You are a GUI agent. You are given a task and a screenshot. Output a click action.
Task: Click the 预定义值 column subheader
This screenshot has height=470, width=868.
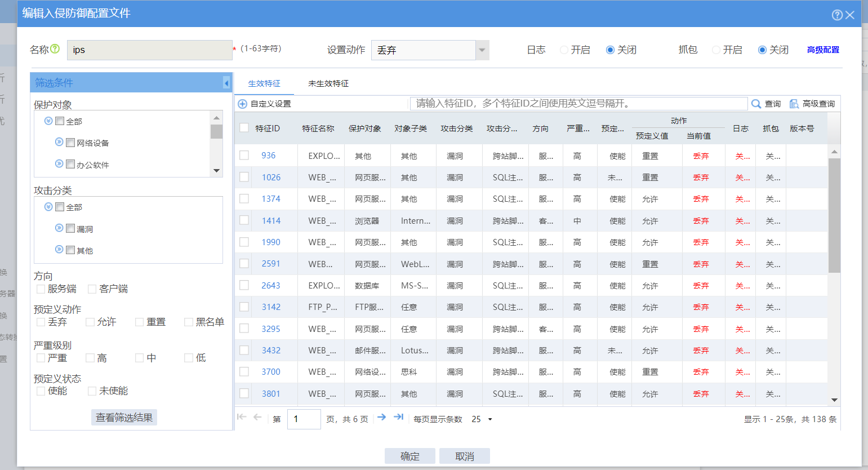(652, 136)
